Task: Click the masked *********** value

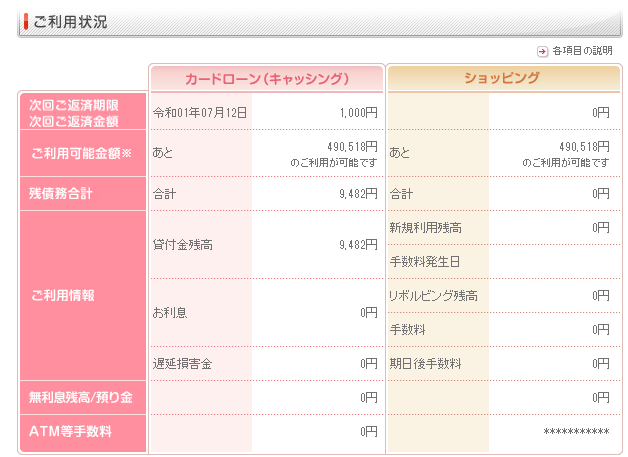Action: 576,431
